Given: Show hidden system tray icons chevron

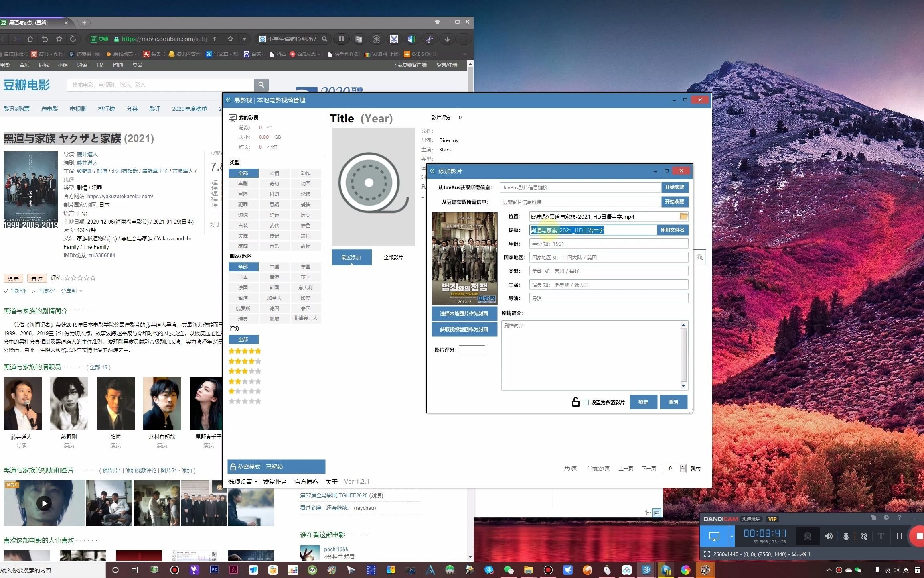Looking at the screenshot, I should pos(829,570).
